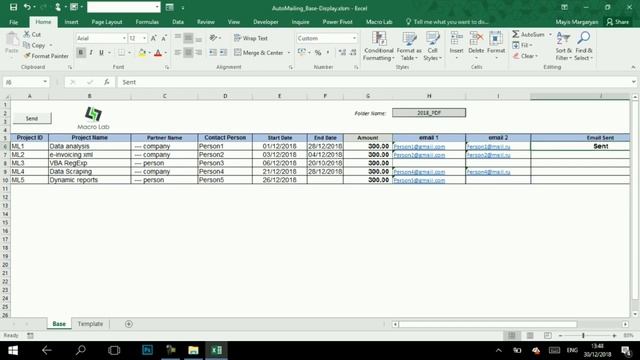Click the Accounting Number Format icon

pos(302,52)
